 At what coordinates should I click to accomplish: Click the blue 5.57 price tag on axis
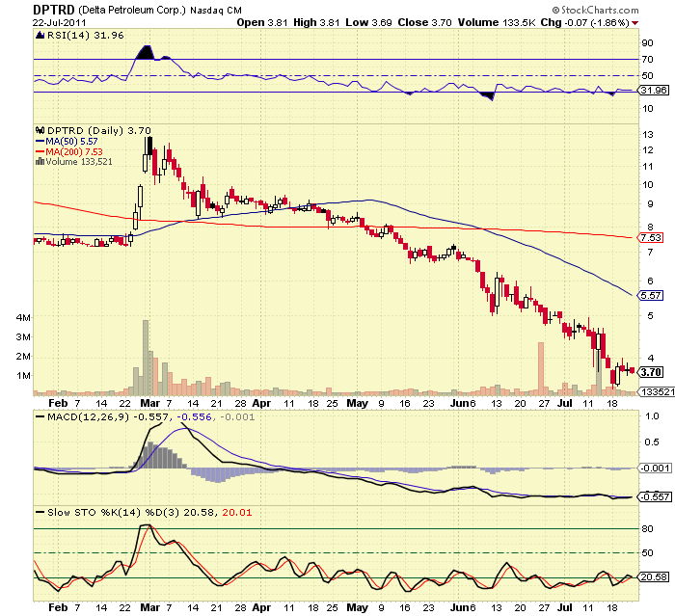(x=651, y=295)
